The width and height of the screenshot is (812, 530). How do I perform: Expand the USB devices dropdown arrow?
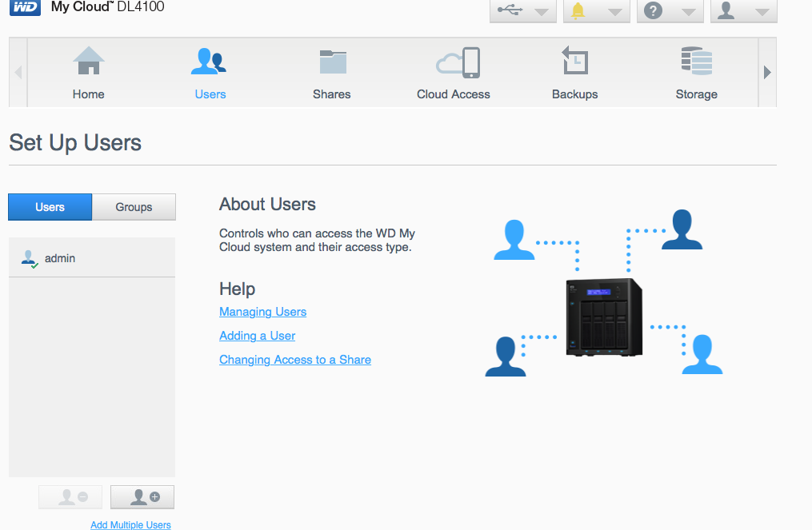tap(541, 12)
